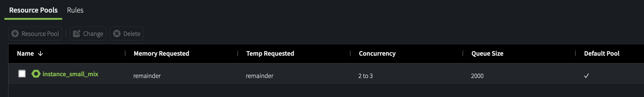
Task: Click the Default Pool checkmark in the row
Action: pyautogui.click(x=586, y=76)
